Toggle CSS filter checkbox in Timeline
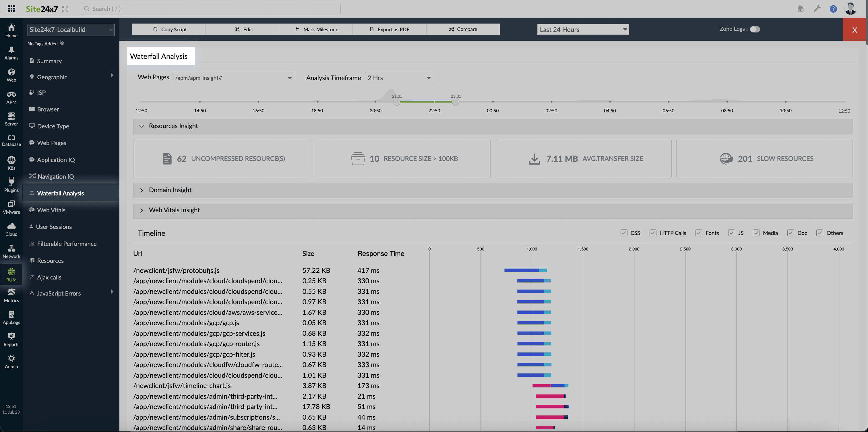This screenshot has width=868, height=432. tap(624, 233)
